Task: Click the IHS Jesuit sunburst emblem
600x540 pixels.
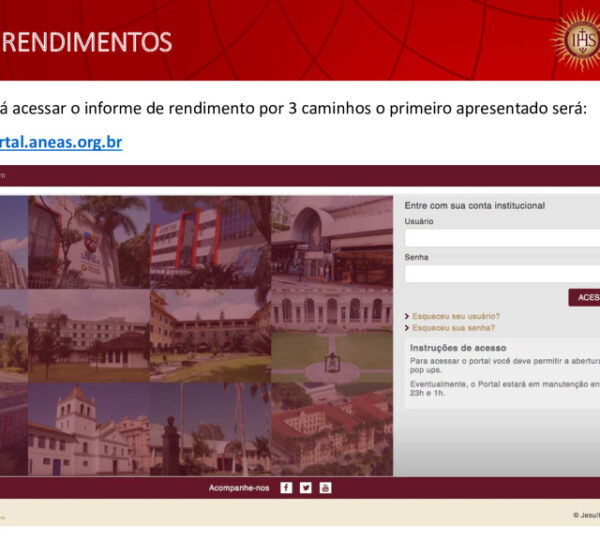Action: click(575, 38)
